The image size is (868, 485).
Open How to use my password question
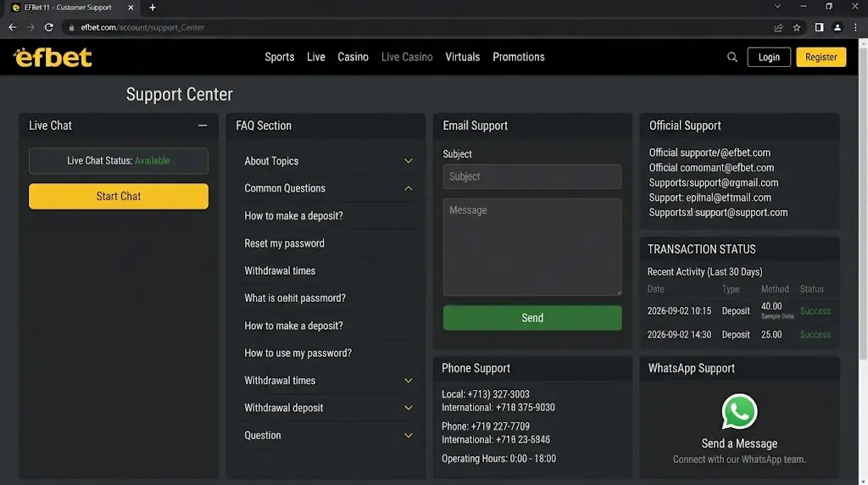298,353
